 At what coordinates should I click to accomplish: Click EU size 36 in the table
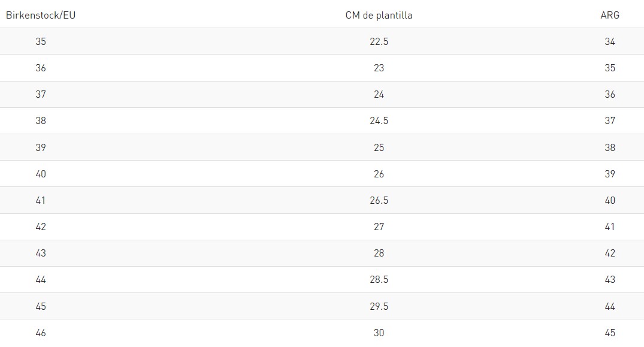[x=41, y=68]
